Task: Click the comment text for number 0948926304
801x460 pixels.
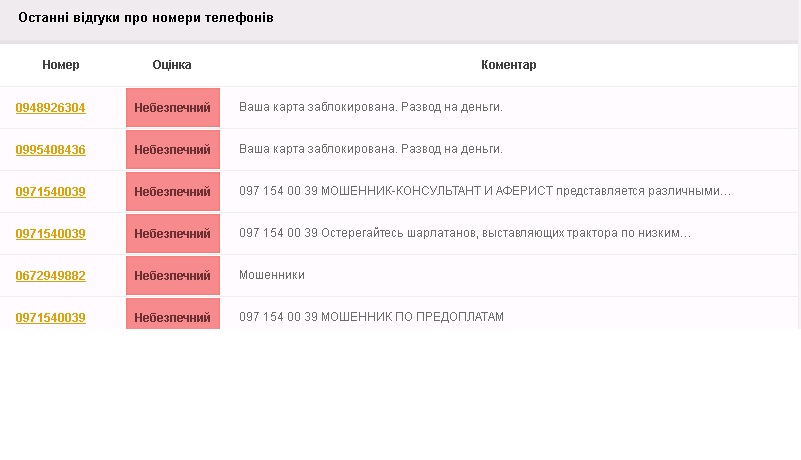Action: [x=370, y=107]
